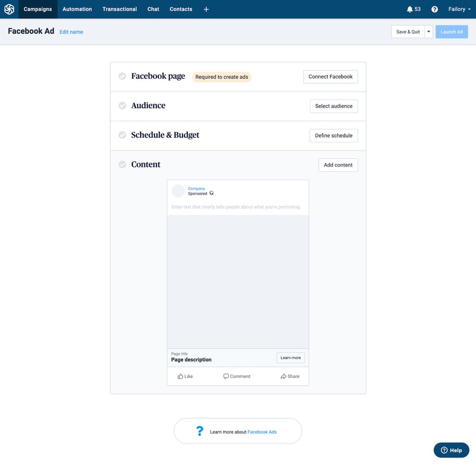Click the Learn more button in preview
Screen dimensions: 476x466
coord(290,357)
